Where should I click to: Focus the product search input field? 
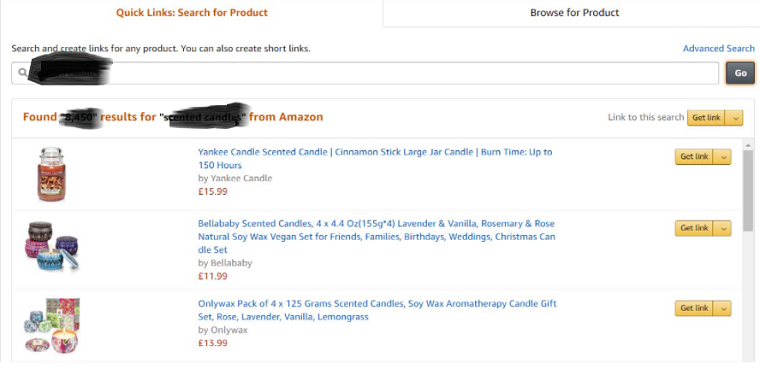pyautogui.click(x=365, y=73)
